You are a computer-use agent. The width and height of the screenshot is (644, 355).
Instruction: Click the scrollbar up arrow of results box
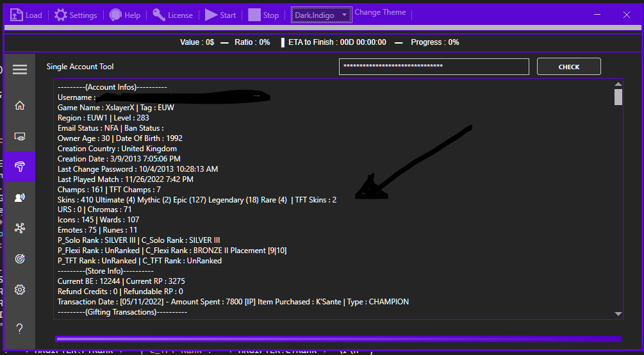[618, 84]
